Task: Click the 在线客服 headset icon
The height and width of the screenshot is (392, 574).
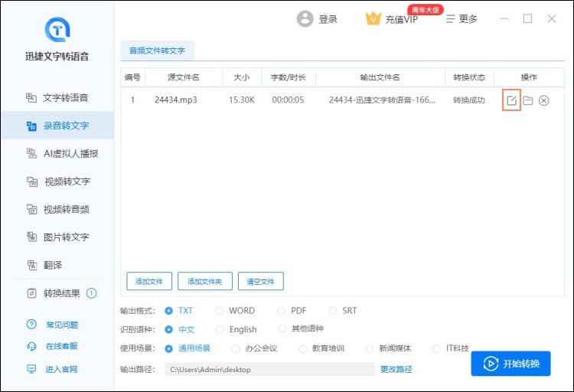Action: [x=31, y=346]
